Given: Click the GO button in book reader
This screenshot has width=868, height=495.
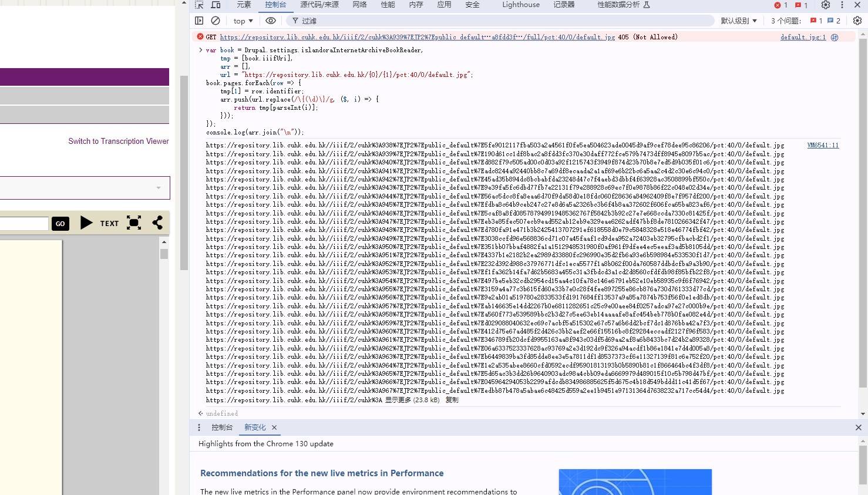Looking at the screenshot, I should pyautogui.click(x=60, y=224).
